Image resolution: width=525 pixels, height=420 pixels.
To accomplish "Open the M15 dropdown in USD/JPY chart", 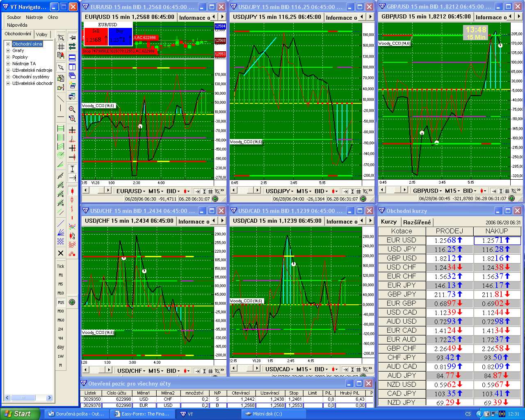I will (x=304, y=191).
